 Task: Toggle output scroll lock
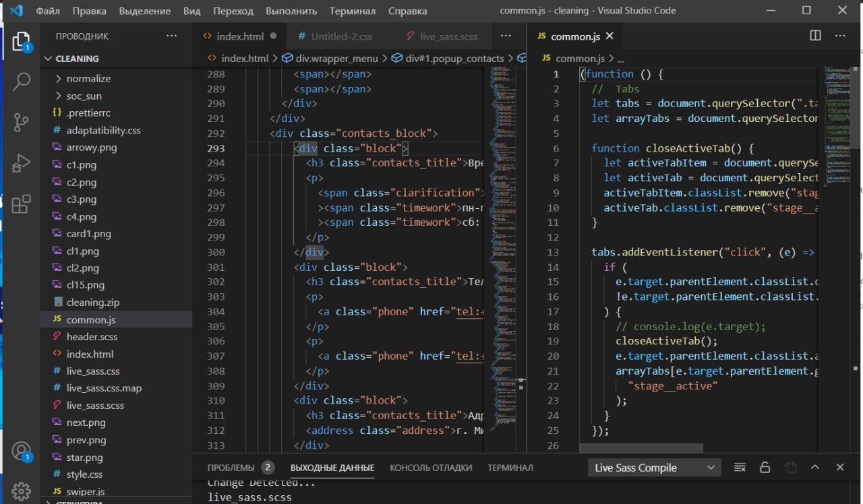(x=765, y=467)
